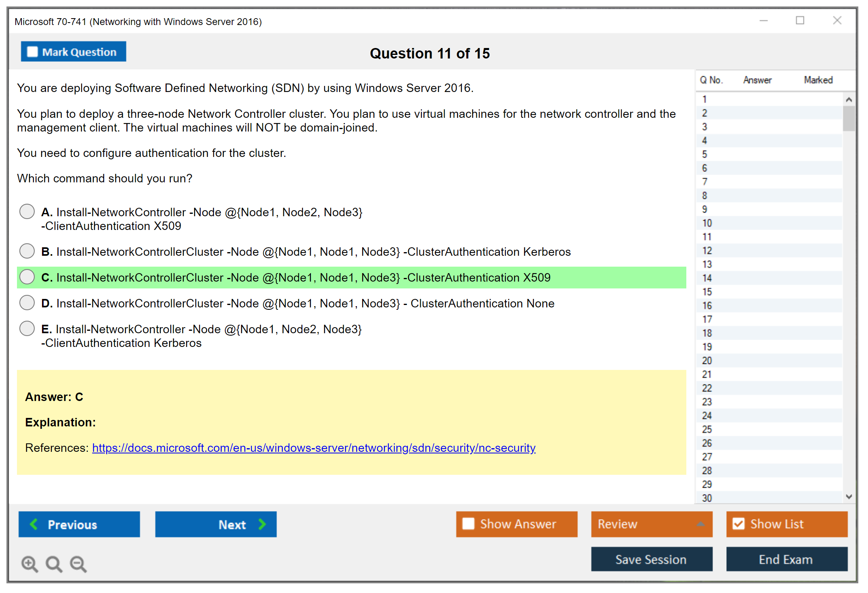Click the zoom out magnifier icon
This screenshot has width=868, height=593.
(78, 564)
